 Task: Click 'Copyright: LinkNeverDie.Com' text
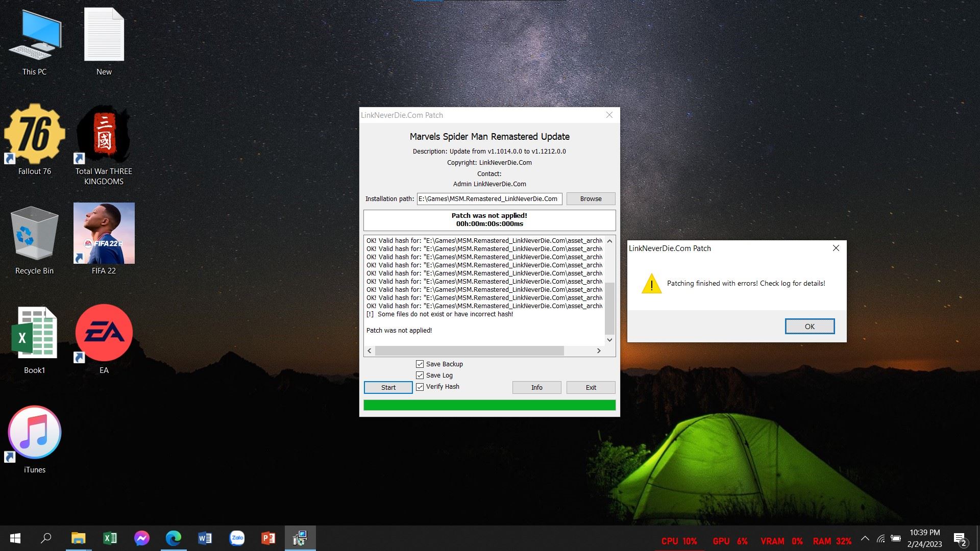coord(489,163)
